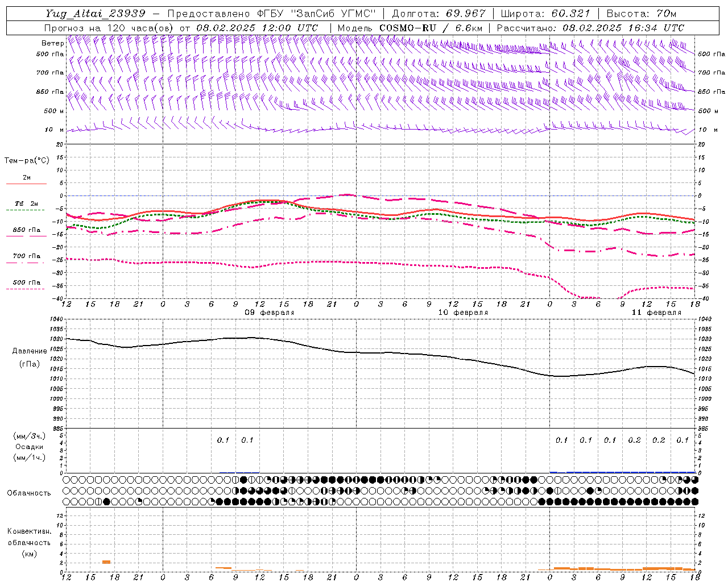Image resolution: width=728 pixels, height=582 pixels.
Task: Click the station title Yug_Altai_23939
Action: [95, 14]
